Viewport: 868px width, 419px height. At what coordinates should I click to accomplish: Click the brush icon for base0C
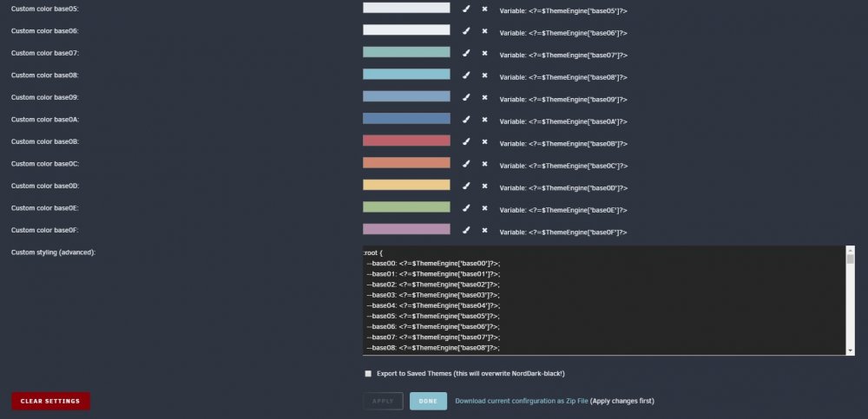(466, 164)
